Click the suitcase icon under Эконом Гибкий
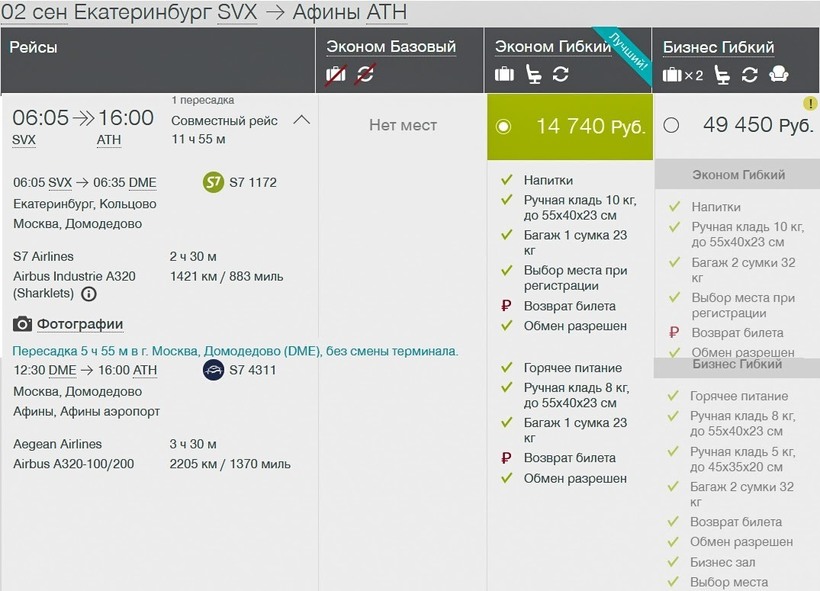The width and height of the screenshot is (820, 591). pos(504,74)
